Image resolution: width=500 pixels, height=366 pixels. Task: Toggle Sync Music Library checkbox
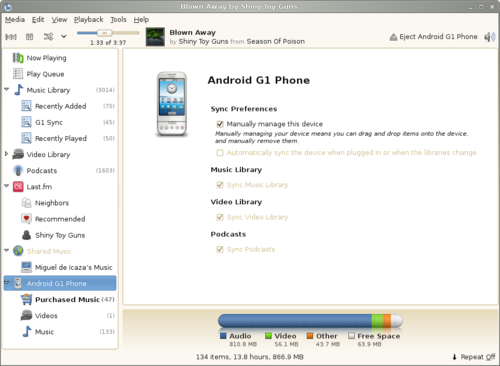click(x=220, y=185)
